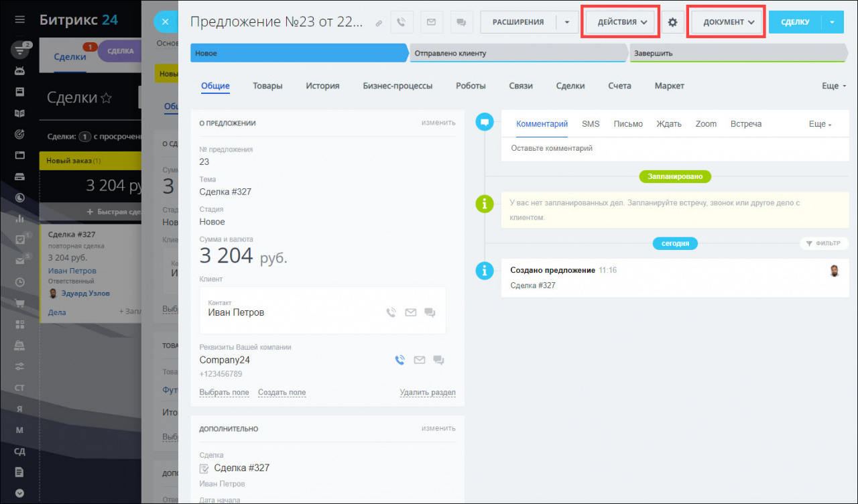This screenshot has width=858, height=504.
Task: Copy quote link using the chain icon
Action: (379, 23)
